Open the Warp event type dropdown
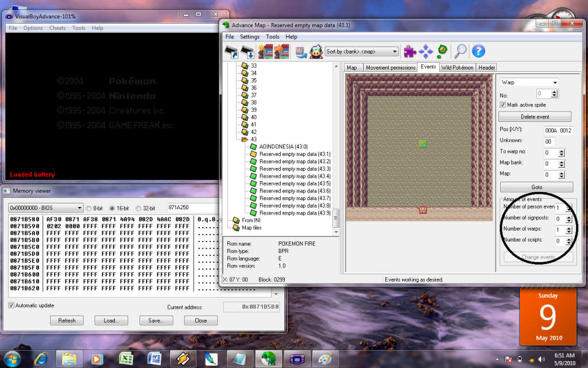This screenshot has width=588, height=368. click(x=529, y=82)
